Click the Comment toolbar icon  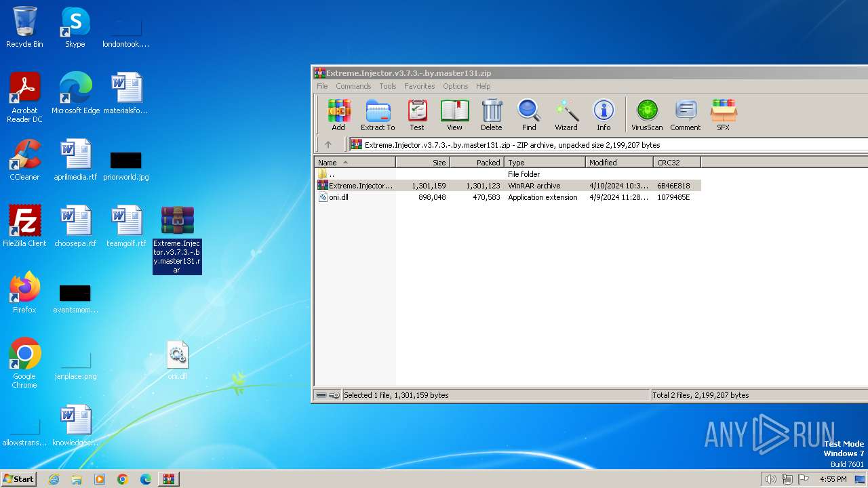pyautogui.click(x=686, y=115)
